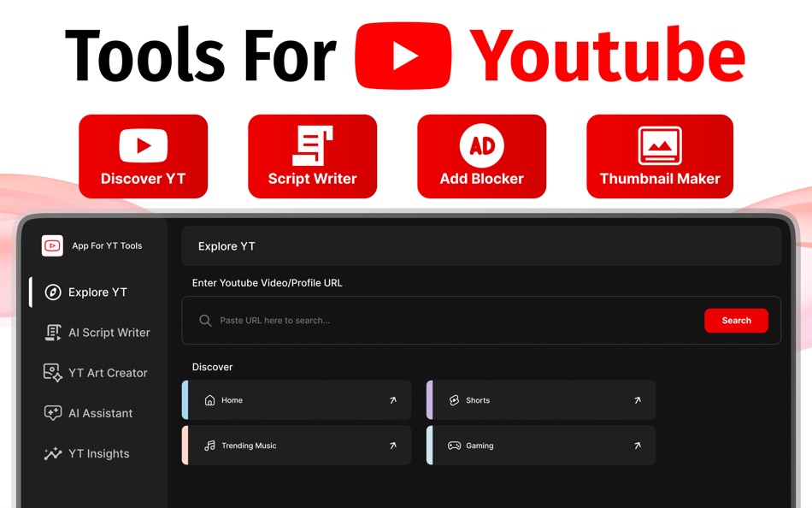The image size is (812, 508).
Task: Open the Home tile via its arrow
Action: pyautogui.click(x=393, y=399)
